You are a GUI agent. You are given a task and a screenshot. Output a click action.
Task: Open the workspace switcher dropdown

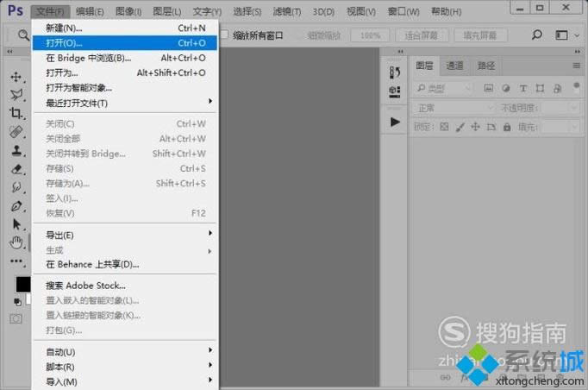(x=566, y=35)
